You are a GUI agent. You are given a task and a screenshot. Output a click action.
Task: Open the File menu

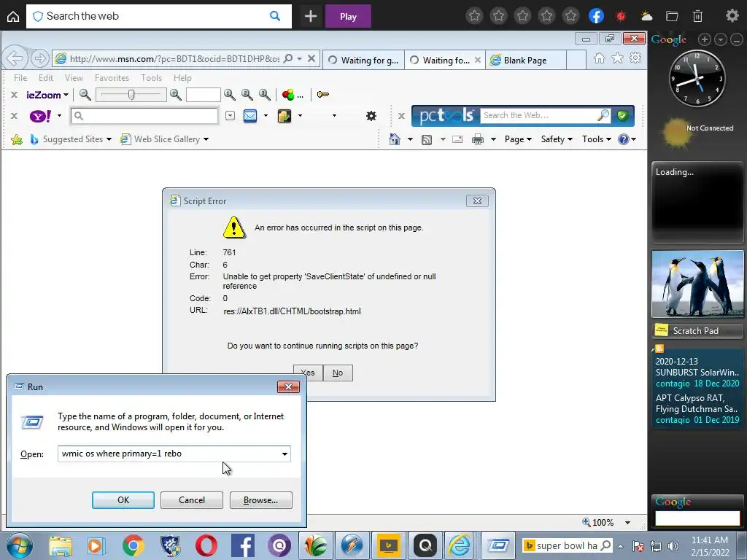[20, 77]
